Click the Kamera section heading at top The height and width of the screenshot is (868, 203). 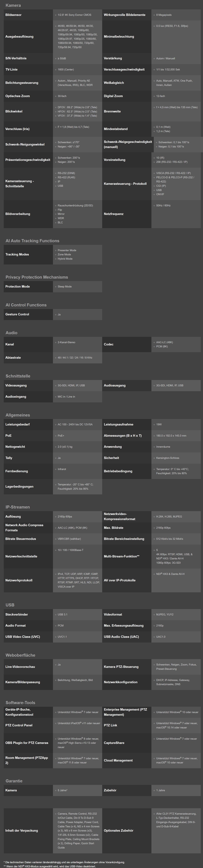click(13, 5)
